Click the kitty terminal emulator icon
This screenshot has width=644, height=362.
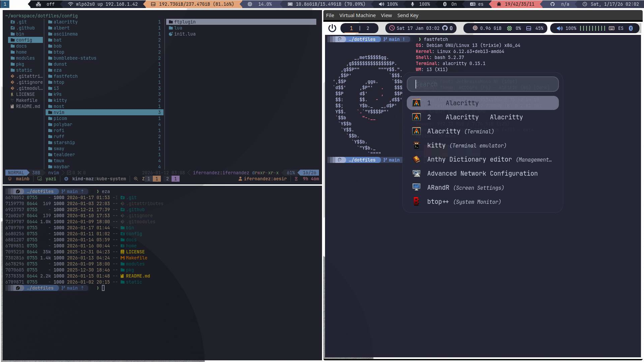pos(416,145)
